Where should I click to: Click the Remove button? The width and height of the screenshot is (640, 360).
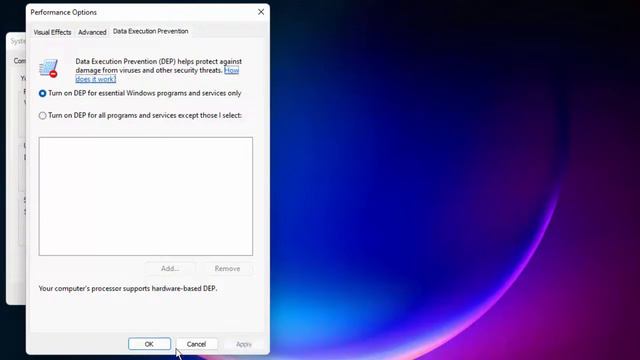tap(227, 269)
